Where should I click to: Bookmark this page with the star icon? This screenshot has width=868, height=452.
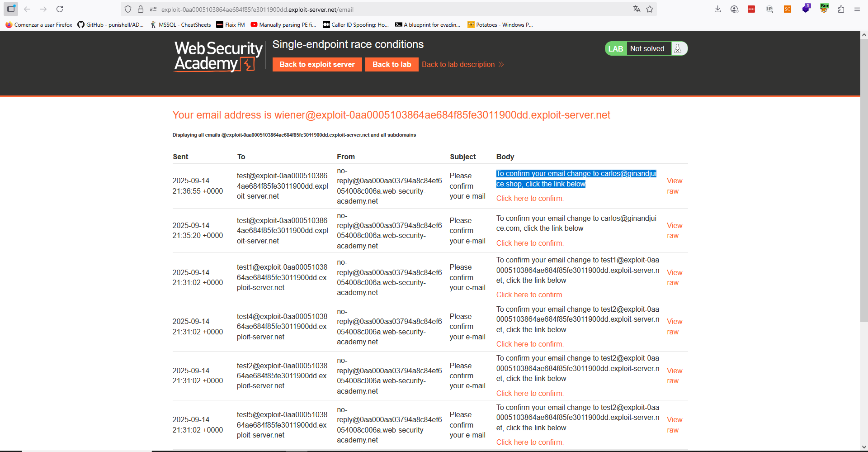[650, 9]
